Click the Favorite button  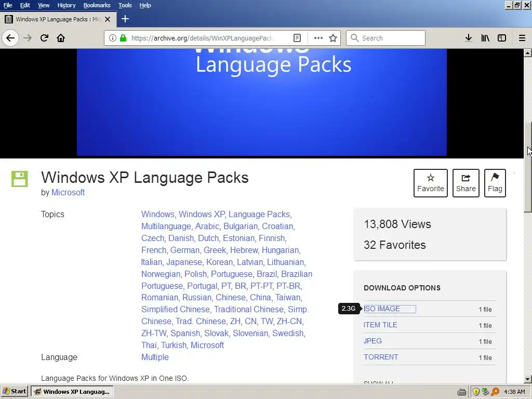431,183
